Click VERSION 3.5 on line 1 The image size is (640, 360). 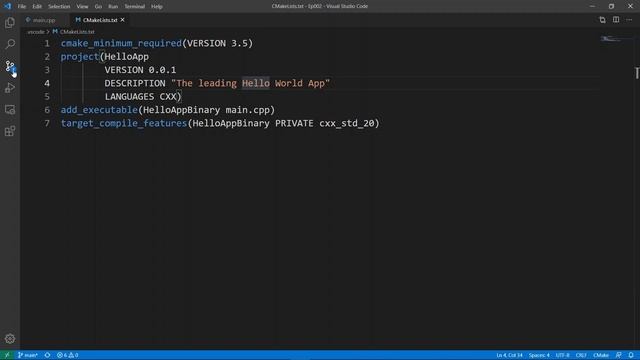coord(217,43)
